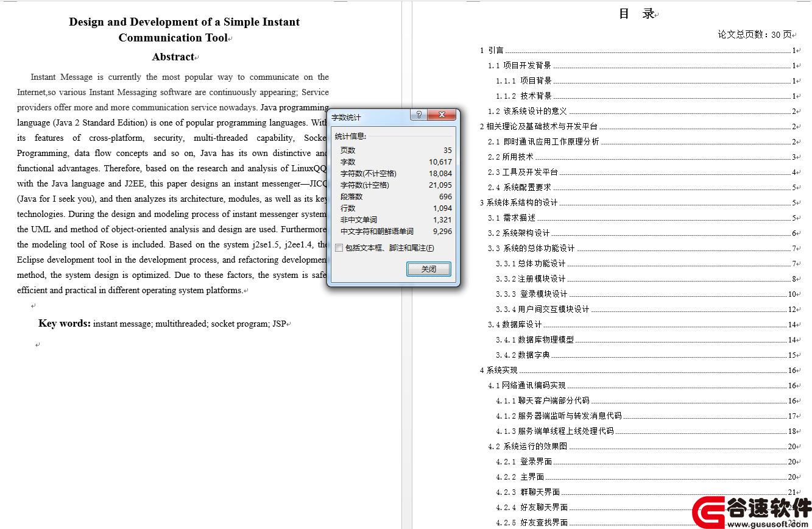
Task: Click TOC entry '4.2.3 群聊天界面'
Action: tap(646, 492)
